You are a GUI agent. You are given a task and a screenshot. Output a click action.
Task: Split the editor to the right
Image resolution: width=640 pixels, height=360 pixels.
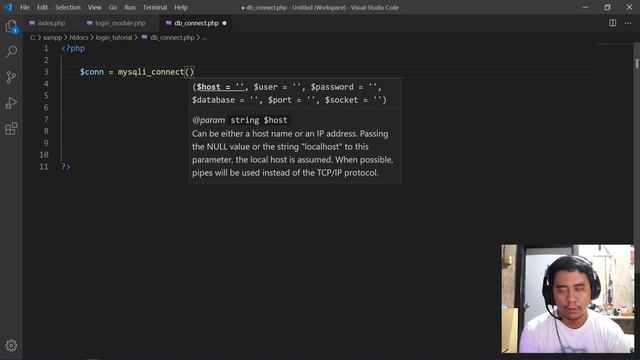(613, 23)
